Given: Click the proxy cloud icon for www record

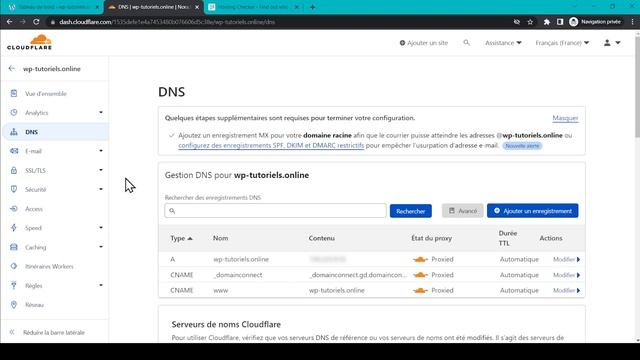Looking at the screenshot, I should click(x=420, y=290).
